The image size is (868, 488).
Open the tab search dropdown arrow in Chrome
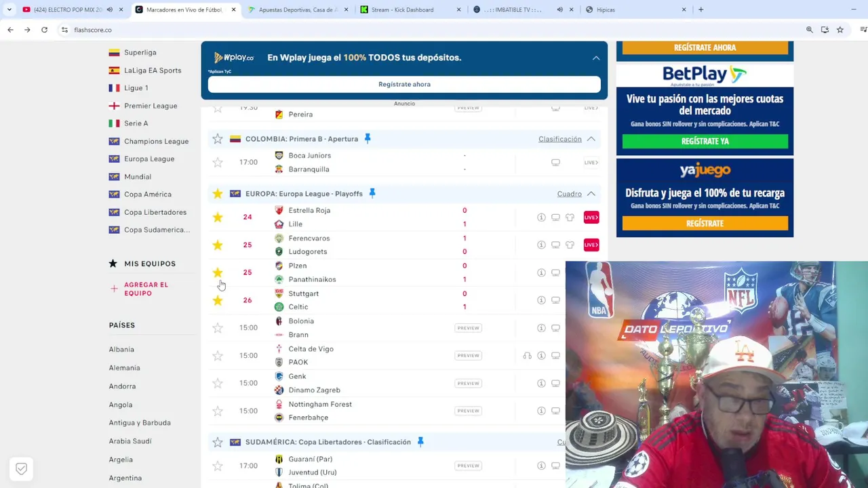click(x=9, y=9)
